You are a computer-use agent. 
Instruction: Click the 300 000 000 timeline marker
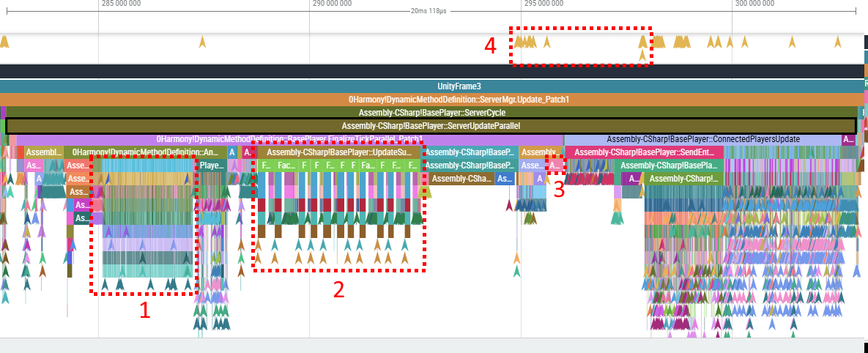(754, 4)
